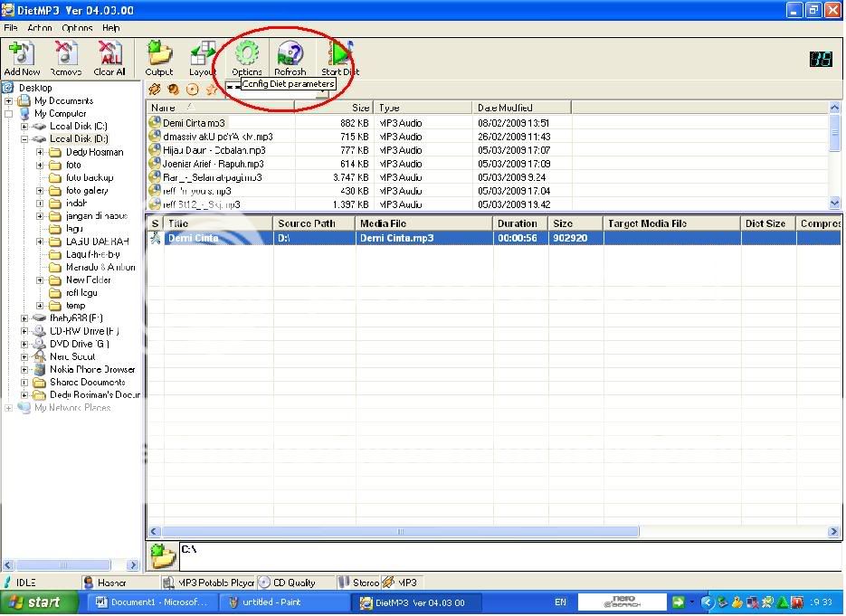Expand the Dedy Hosman folder node

(40, 153)
